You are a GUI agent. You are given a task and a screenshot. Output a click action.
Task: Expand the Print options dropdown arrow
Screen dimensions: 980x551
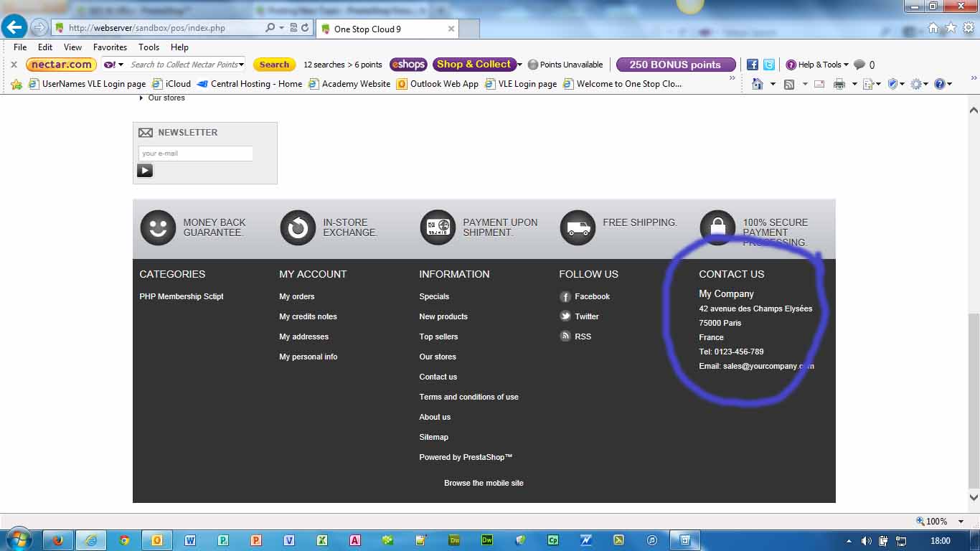[x=854, y=84]
